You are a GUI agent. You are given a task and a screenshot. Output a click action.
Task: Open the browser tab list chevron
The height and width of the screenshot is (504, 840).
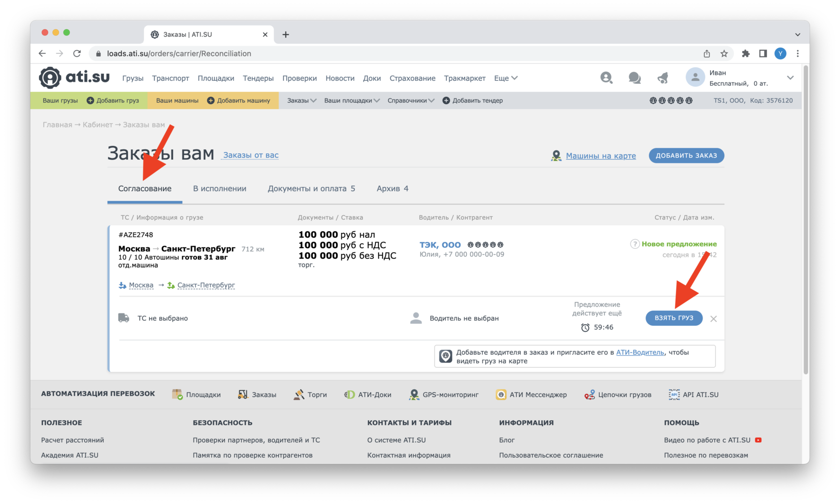coord(797,34)
